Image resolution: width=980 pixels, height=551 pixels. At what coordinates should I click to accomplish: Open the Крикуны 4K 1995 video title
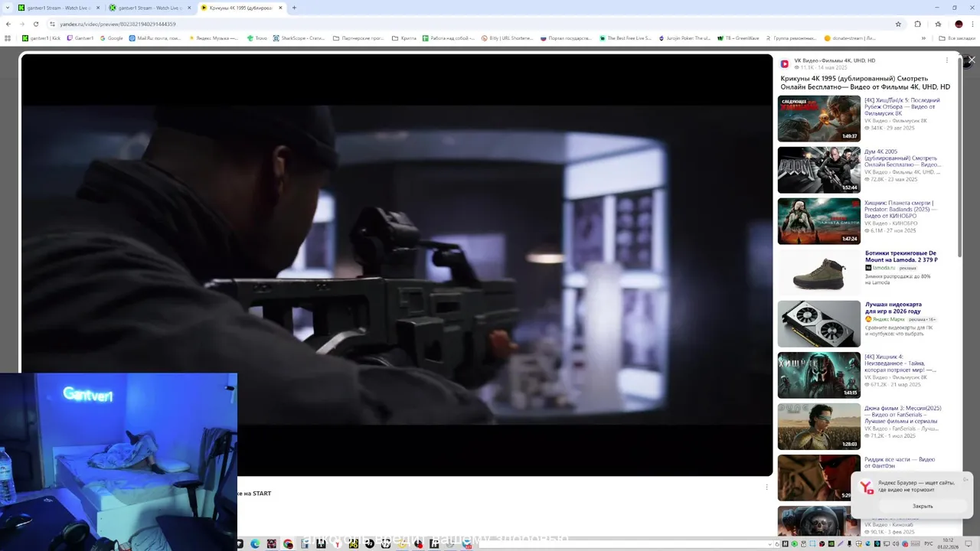pos(865,83)
